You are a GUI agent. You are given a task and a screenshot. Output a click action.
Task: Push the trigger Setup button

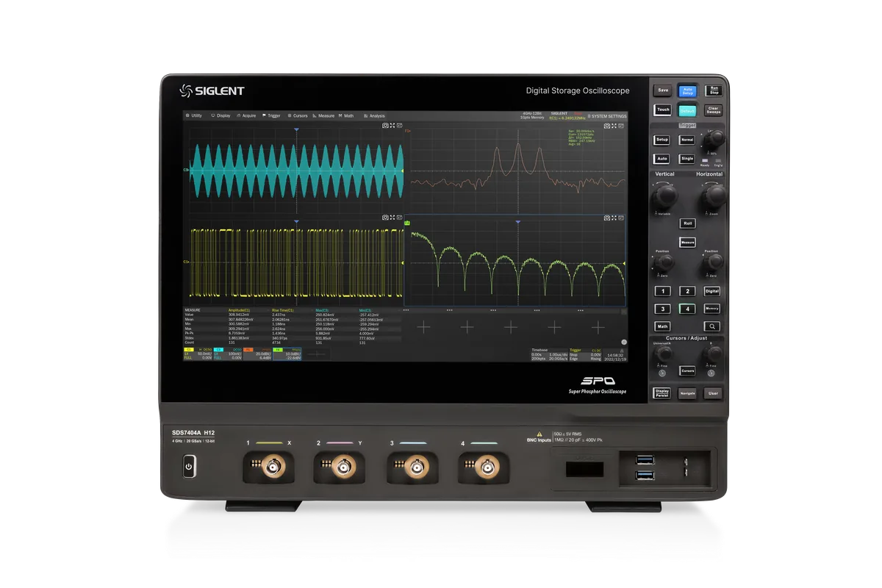(662, 140)
